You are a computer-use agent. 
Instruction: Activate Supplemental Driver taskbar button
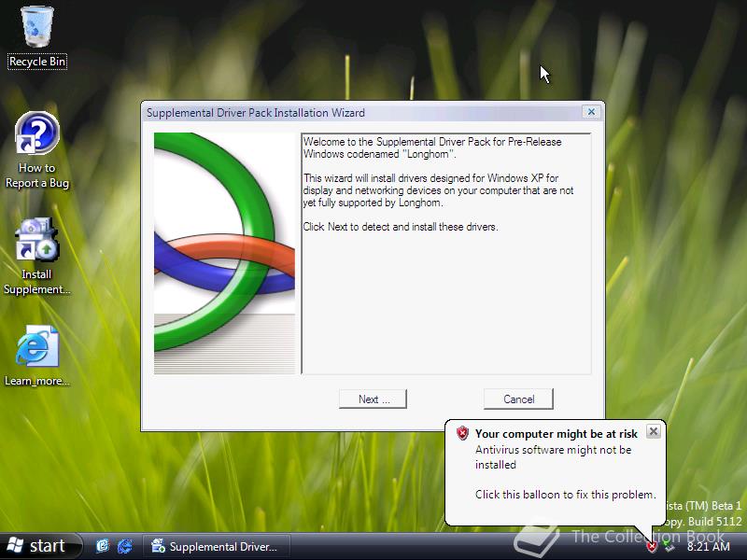(217, 546)
